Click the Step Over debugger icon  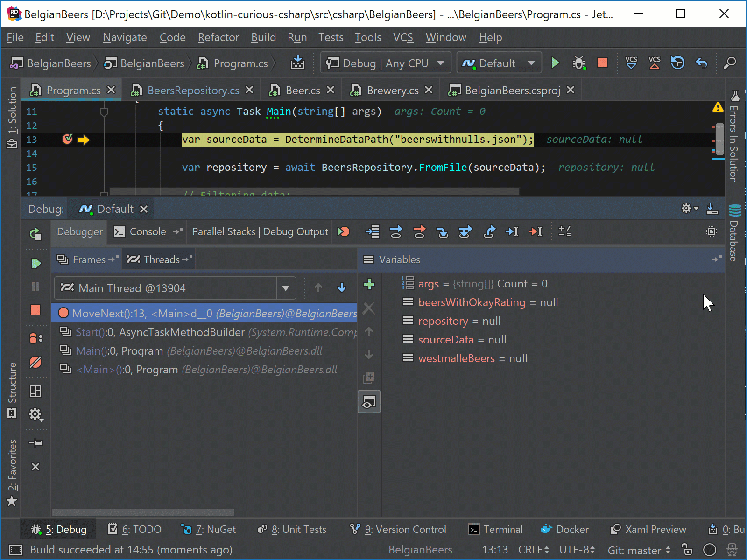[396, 231]
